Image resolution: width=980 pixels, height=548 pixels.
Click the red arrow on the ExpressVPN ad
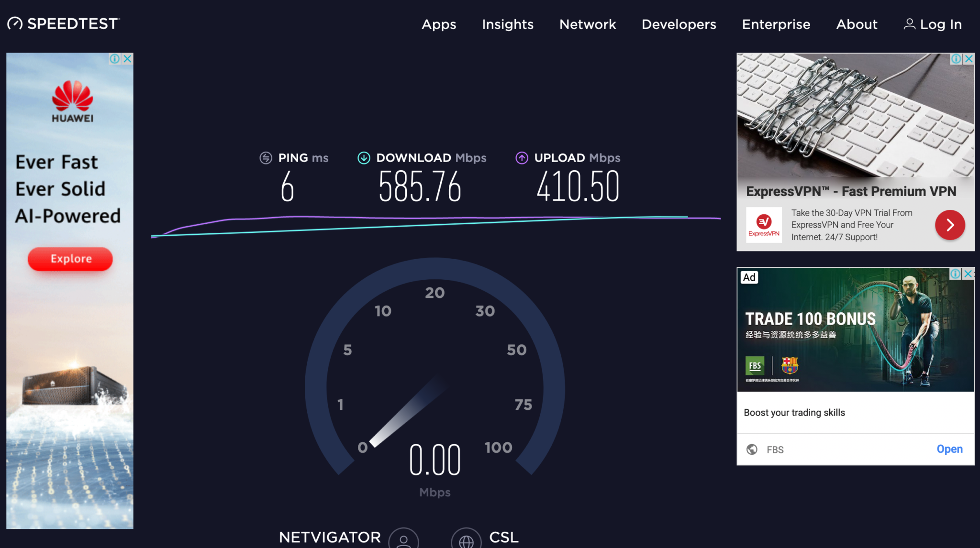tap(950, 225)
